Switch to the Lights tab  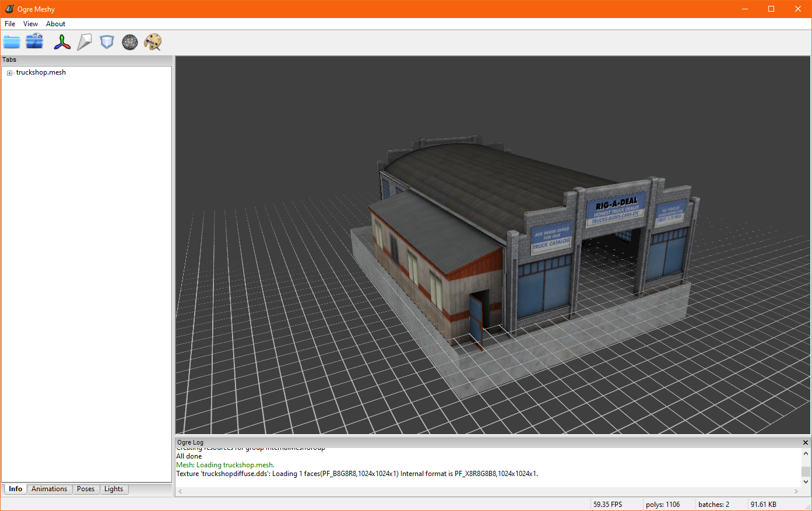point(114,489)
